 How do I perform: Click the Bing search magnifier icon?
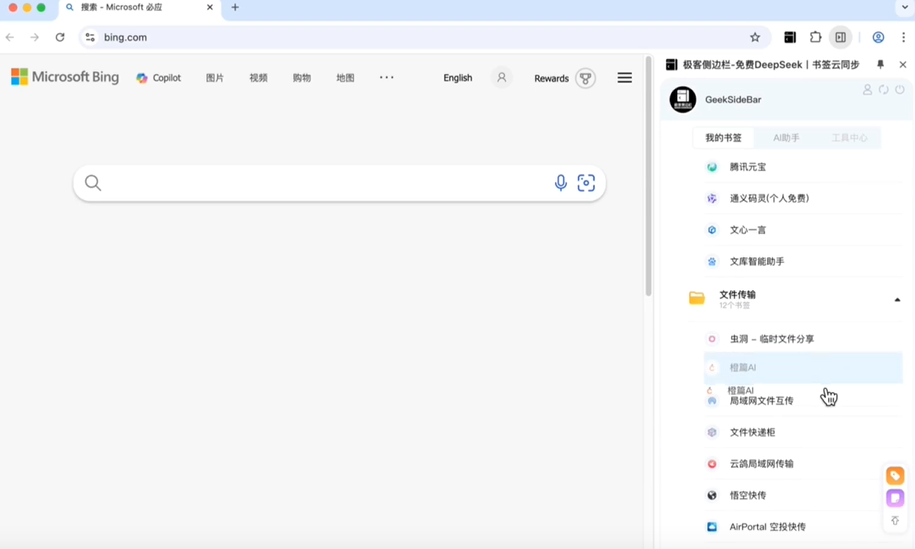[x=93, y=183]
